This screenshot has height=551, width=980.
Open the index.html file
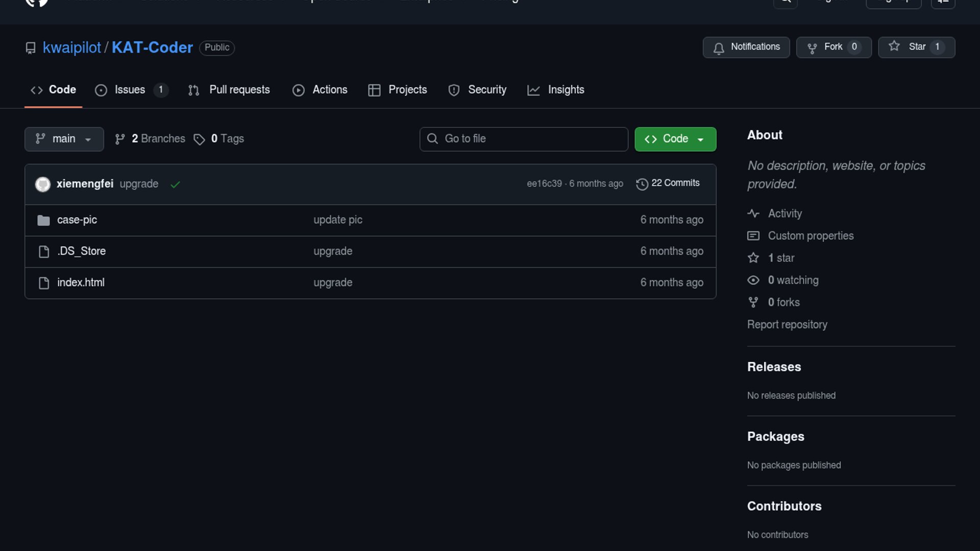pos(81,283)
